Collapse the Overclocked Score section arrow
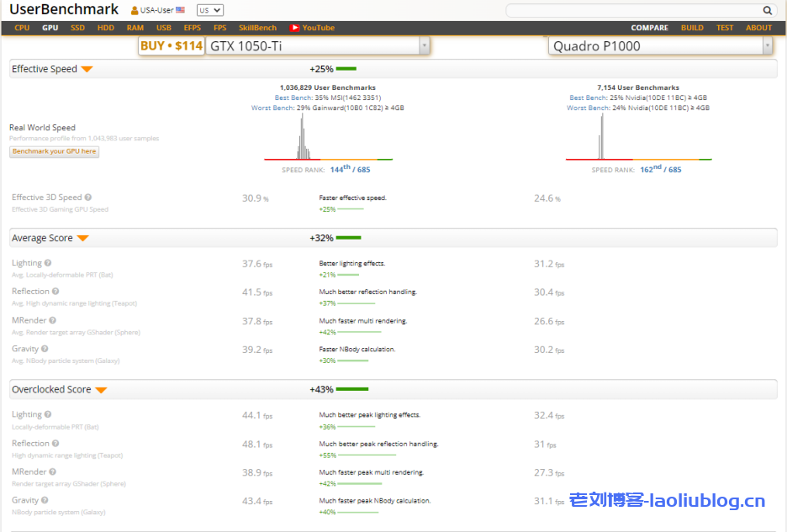Viewport: 787px width, 532px height. pos(101,390)
